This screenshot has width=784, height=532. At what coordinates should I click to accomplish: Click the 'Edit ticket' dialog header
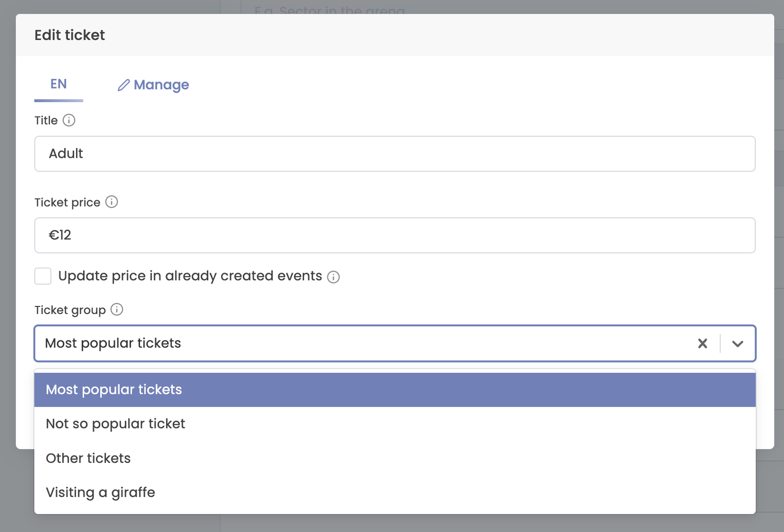(x=70, y=34)
